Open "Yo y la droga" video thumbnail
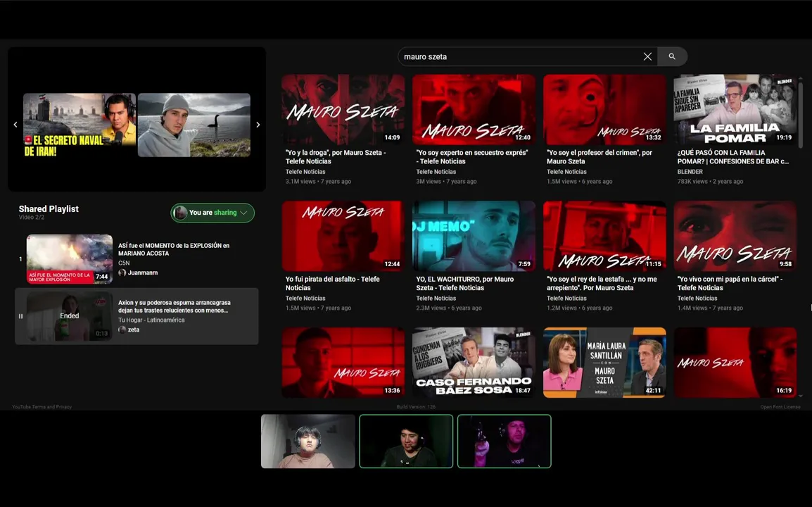This screenshot has width=812, height=507. point(343,109)
